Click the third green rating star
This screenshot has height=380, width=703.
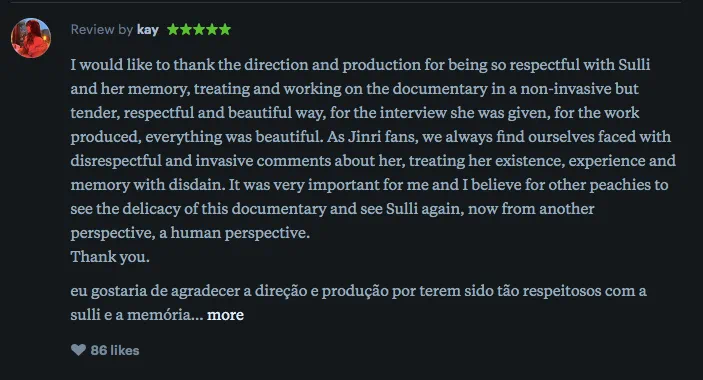point(199,30)
